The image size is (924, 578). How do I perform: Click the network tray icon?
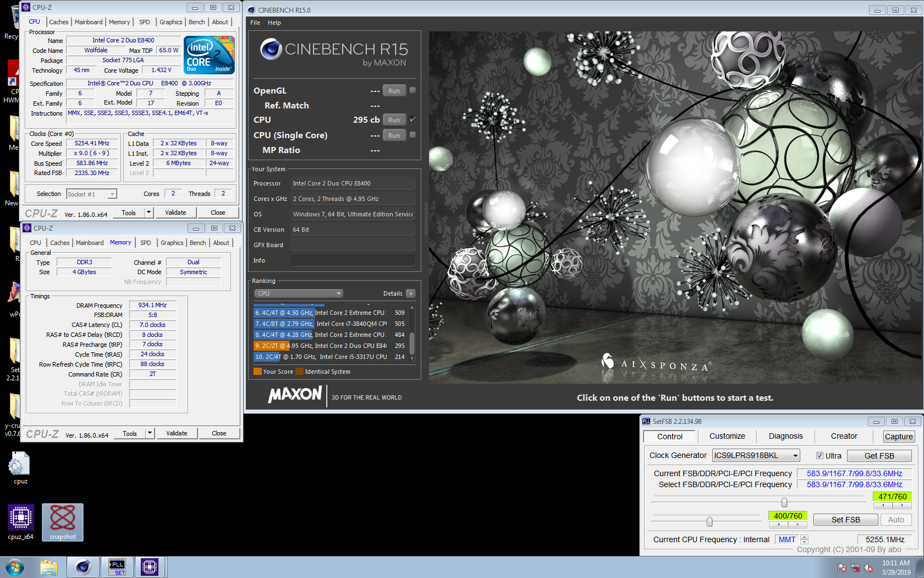pyautogui.click(x=855, y=568)
